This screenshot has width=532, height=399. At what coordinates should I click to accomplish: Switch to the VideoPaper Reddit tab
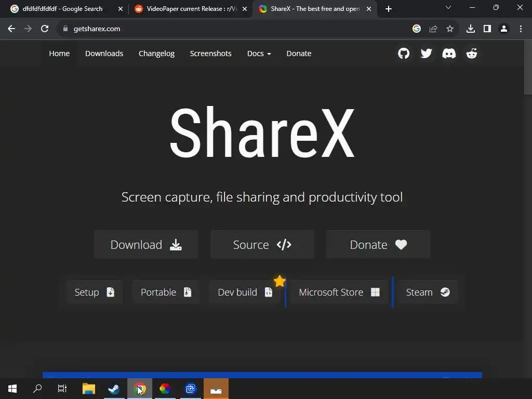tap(192, 9)
